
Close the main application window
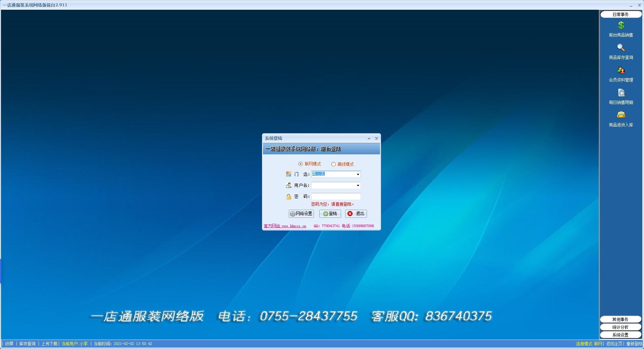(639, 5)
